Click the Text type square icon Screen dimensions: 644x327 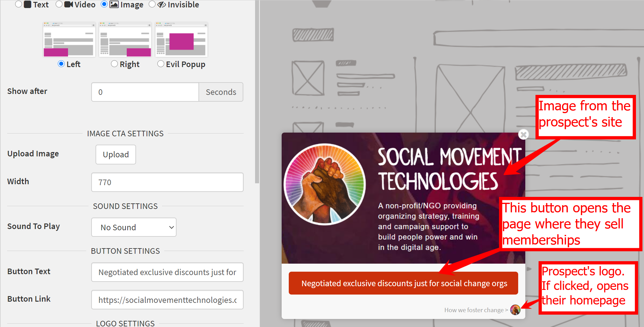(x=28, y=4)
